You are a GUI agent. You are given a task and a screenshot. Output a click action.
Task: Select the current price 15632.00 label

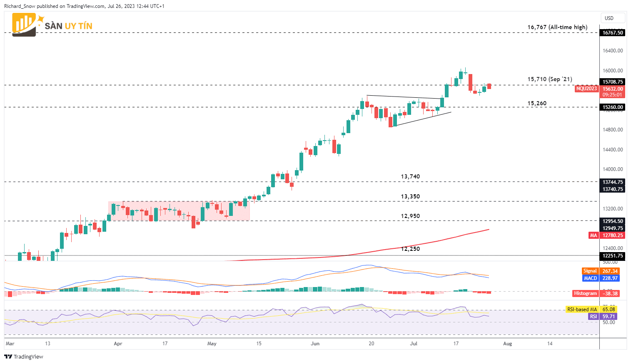pyautogui.click(x=613, y=89)
